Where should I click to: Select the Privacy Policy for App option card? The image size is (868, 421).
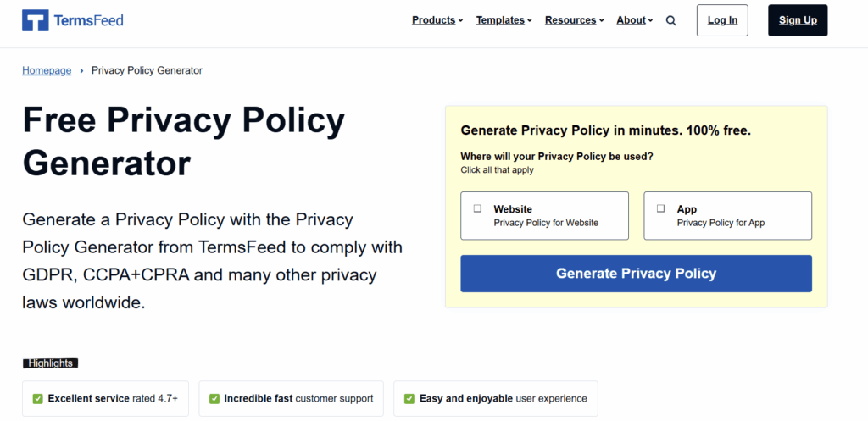pyautogui.click(x=727, y=215)
